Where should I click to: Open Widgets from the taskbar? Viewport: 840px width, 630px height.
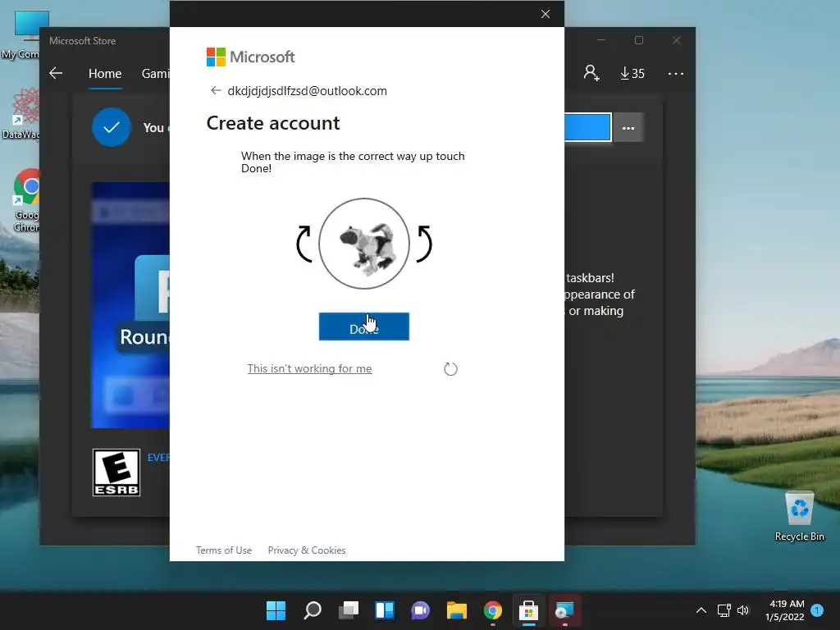pyautogui.click(x=385, y=610)
